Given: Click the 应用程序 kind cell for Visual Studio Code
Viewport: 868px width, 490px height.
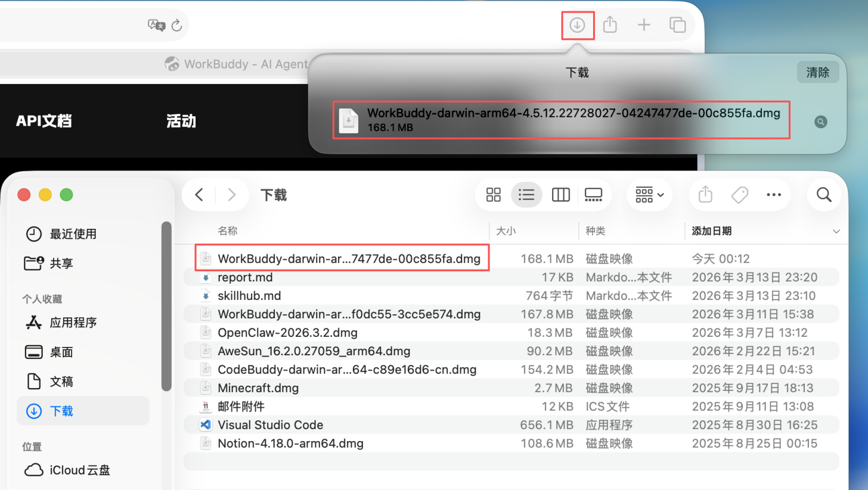Looking at the screenshot, I should click(x=609, y=425).
